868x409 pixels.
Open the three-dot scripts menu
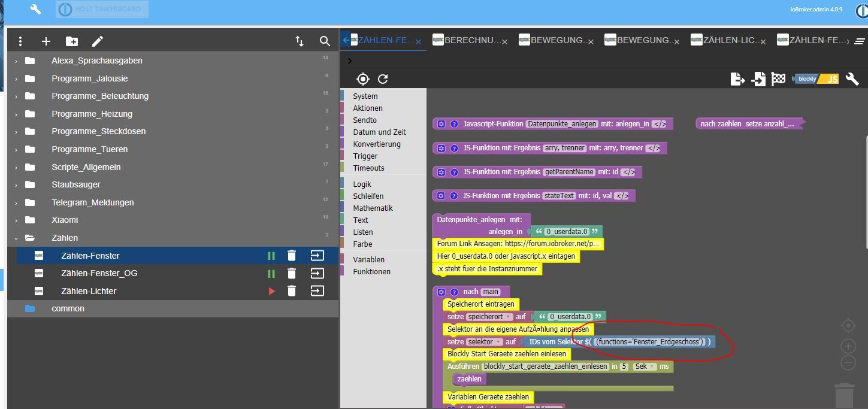(20, 41)
